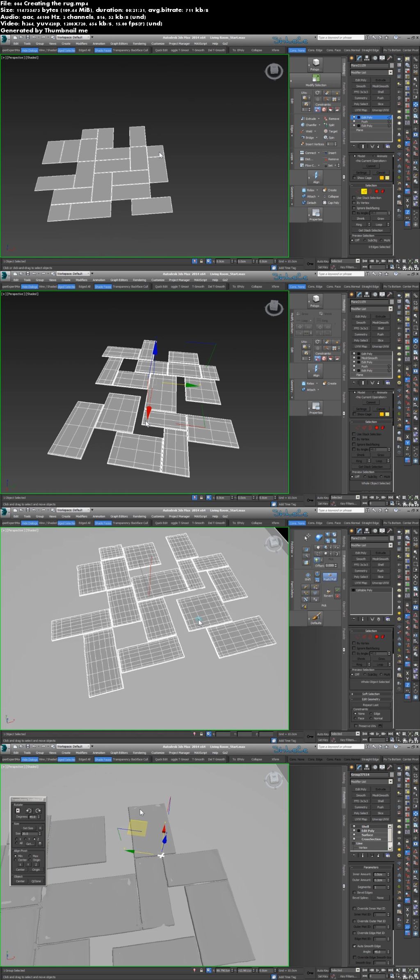In the first frame, open the Modifiers menu
The width and height of the screenshot is (420, 980).
81,44
